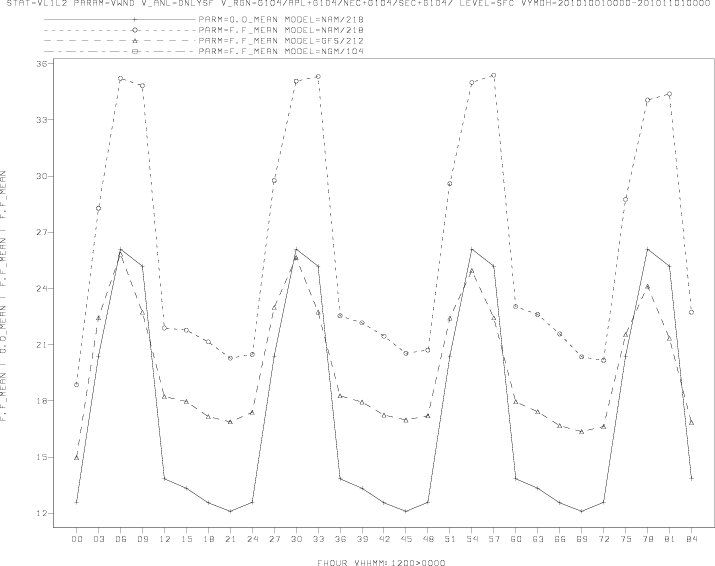Select x-axis forecast hour label 36
Screen dimensions: 715x566
[340, 539]
